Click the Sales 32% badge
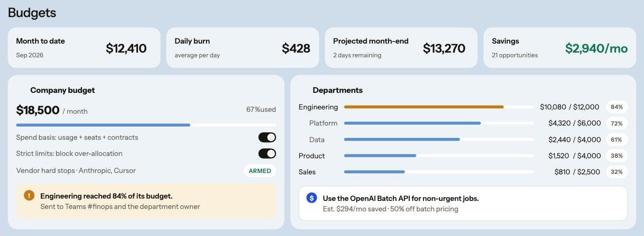Viewport: 644px width, 236px height. 616,172
